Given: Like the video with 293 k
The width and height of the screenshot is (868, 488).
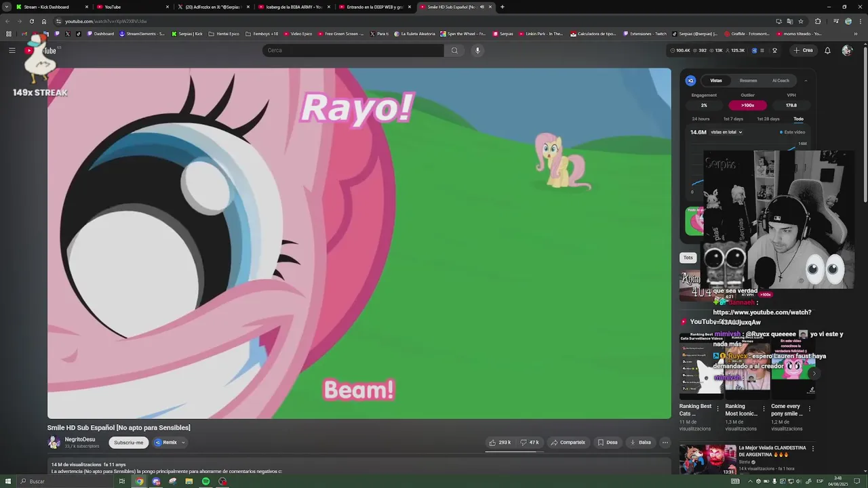Looking at the screenshot, I should click(500, 443).
